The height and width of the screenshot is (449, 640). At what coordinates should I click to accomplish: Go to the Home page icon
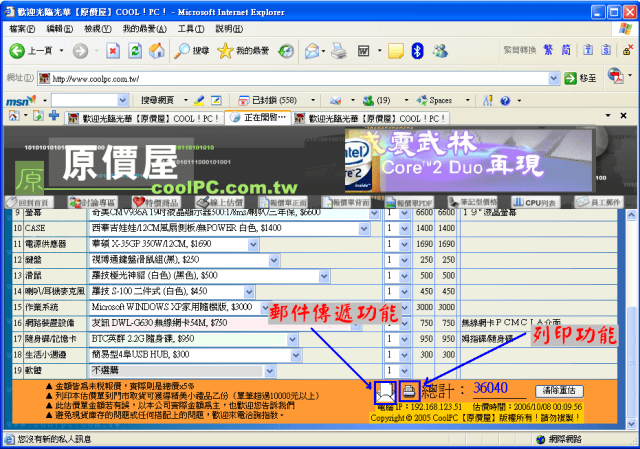click(x=157, y=51)
